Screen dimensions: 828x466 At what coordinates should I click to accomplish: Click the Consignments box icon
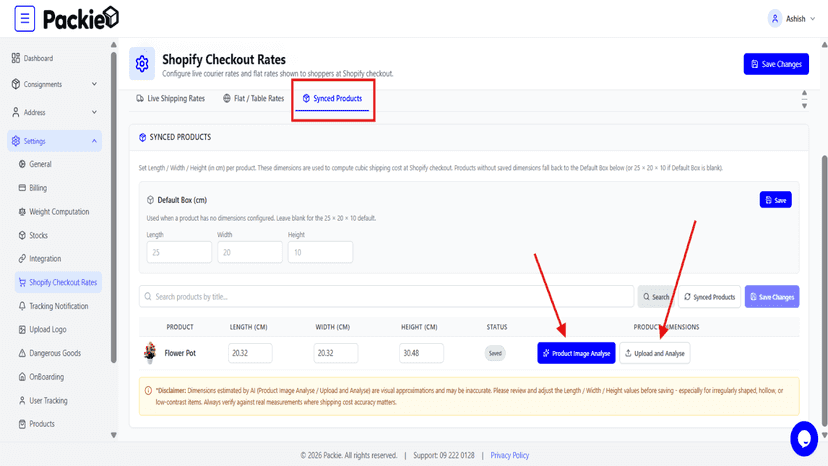pos(16,84)
